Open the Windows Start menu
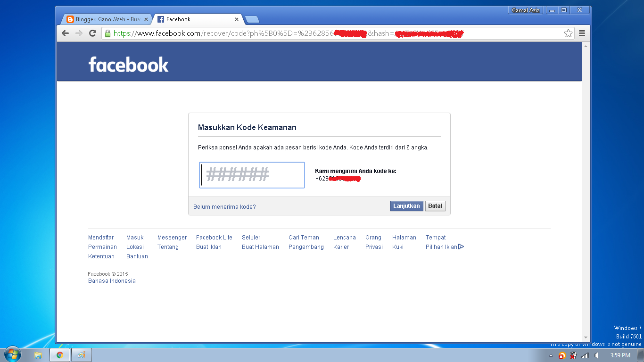 [x=13, y=355]
